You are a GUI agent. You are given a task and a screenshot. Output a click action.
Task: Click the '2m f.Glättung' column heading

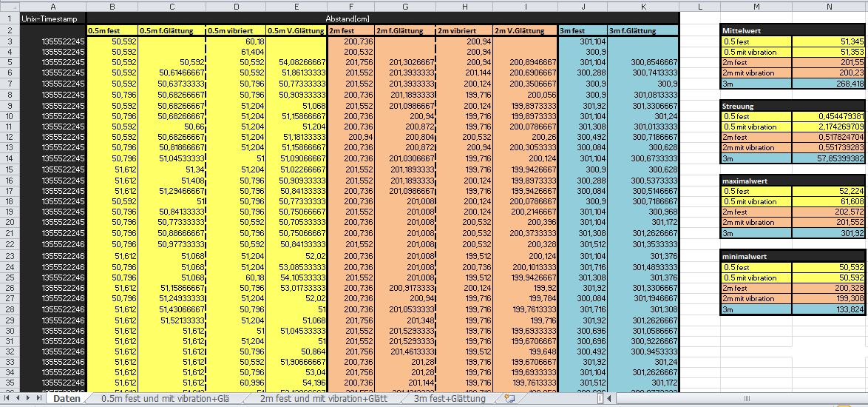(405, 31)
